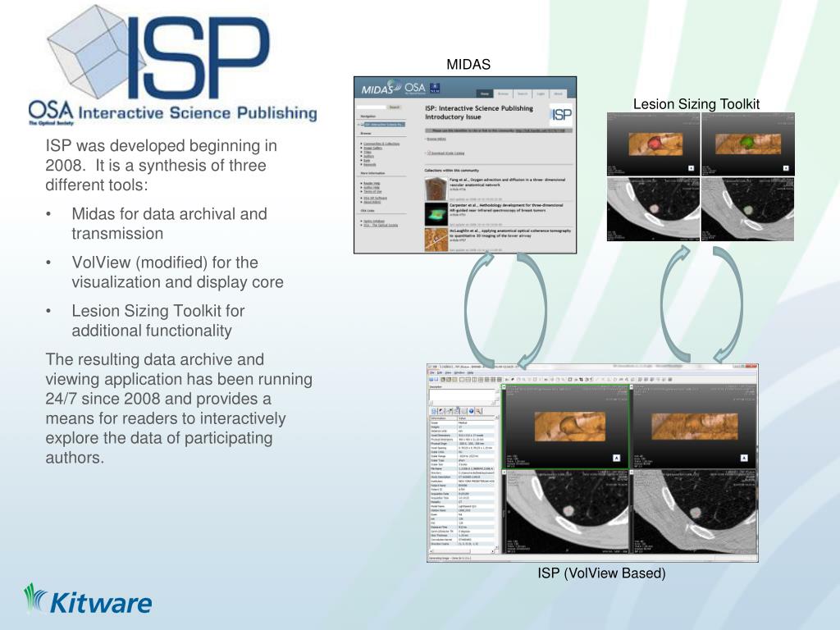Screen dimensions: 840x630
Task: Click 'A' button in Lesion Sizing Toolkit right view
Action: [786, 168]
